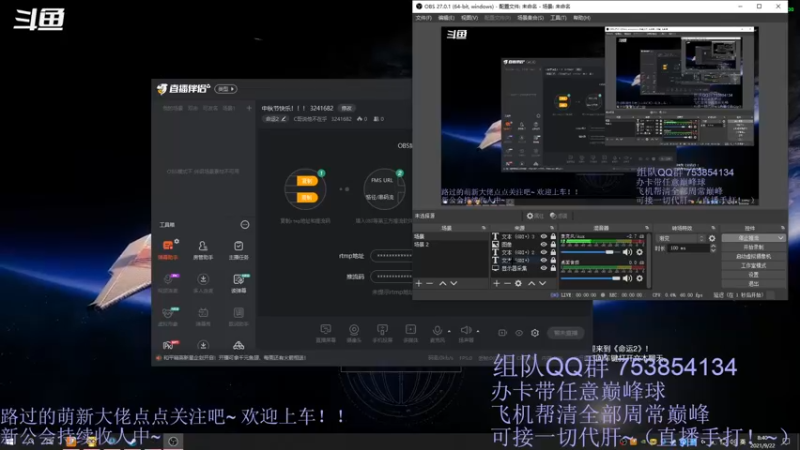Remove the selected source in OBS
The width and height of the screenshot is (800, 450).
(x=507, y=283)
